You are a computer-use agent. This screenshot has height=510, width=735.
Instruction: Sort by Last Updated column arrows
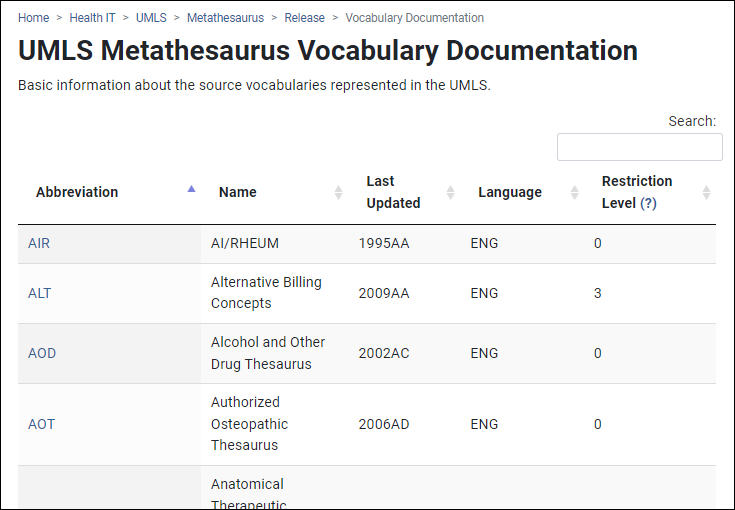click(450, 192)
